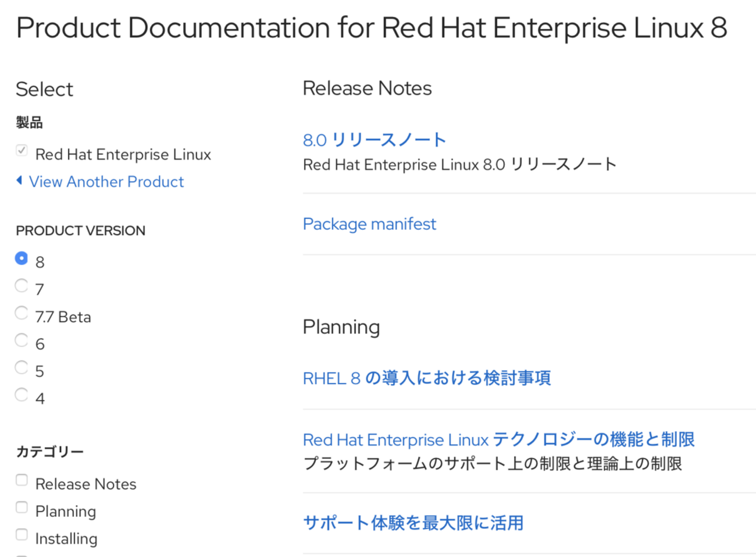Select product version 6 radio button
756x557 pixels.
(22, 340)
